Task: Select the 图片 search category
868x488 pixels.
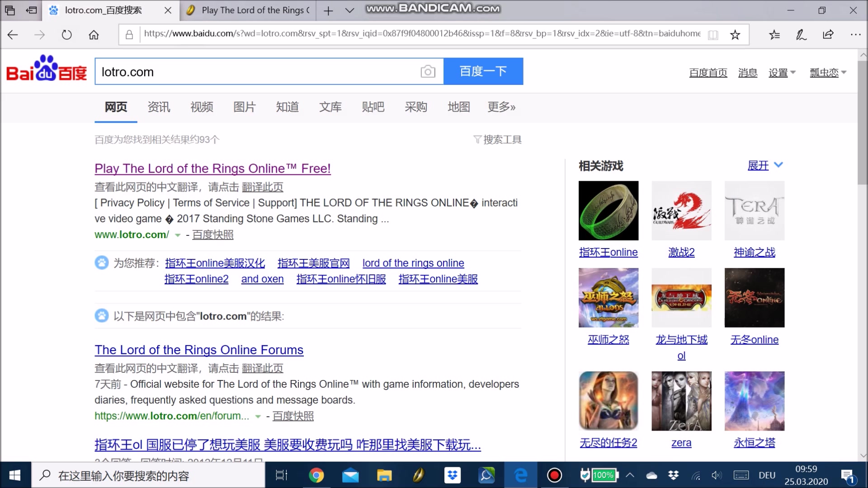Action: click(245, 107)
